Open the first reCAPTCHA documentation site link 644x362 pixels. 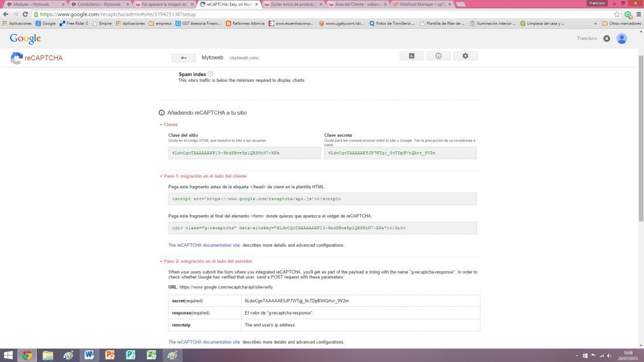[204, 245]
